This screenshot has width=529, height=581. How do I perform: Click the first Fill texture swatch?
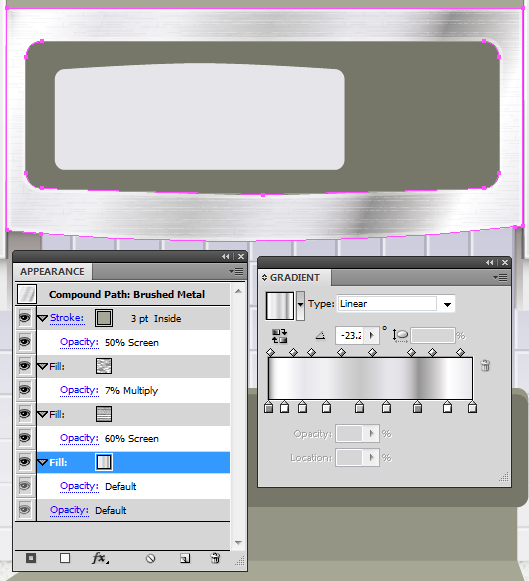(104, 366)
